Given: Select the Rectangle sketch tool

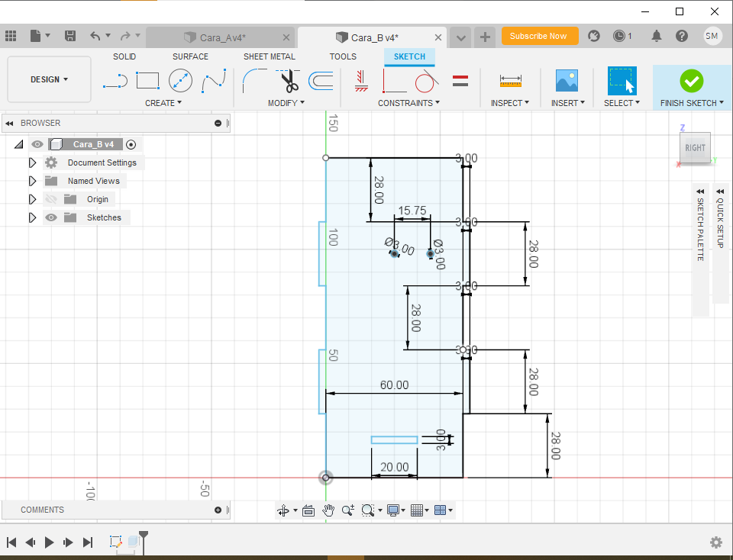Looking at the screenshot, I should pos(147,80).
